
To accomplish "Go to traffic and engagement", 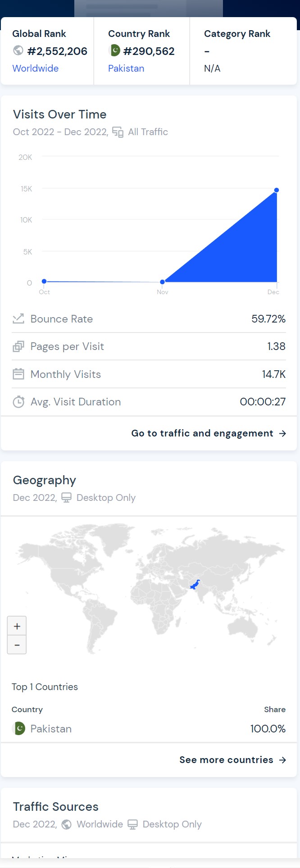I will point(209,433).
